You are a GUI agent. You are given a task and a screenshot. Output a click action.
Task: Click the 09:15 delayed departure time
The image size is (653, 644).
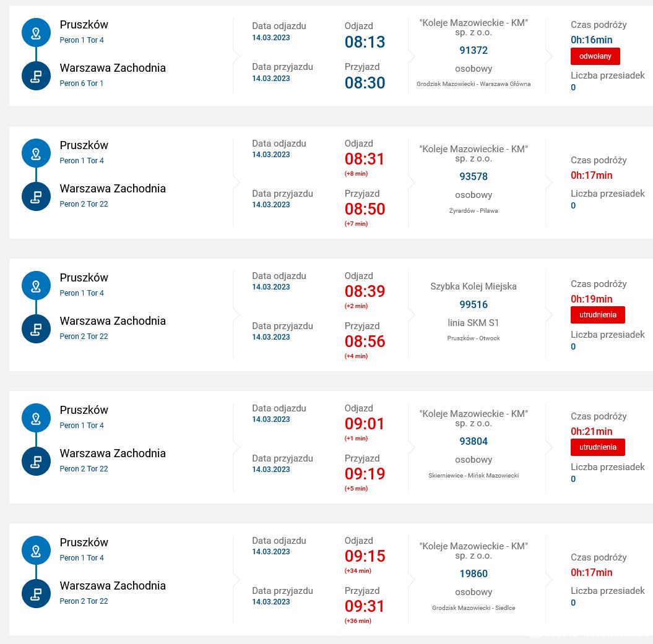point(365,556)
